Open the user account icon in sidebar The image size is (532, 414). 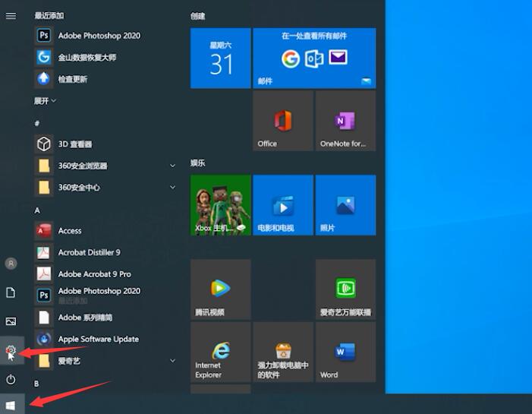(x=11, y=264)
